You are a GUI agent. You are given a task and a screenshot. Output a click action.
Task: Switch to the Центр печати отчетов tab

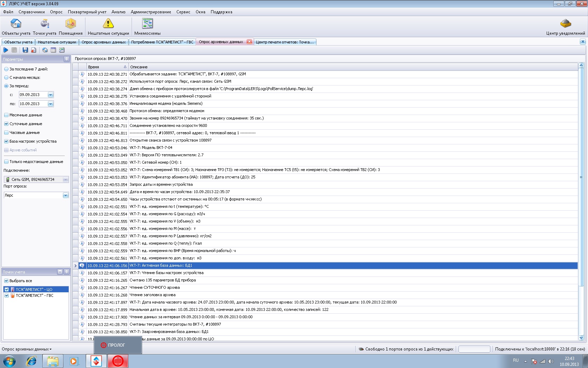tap(285, 42)
